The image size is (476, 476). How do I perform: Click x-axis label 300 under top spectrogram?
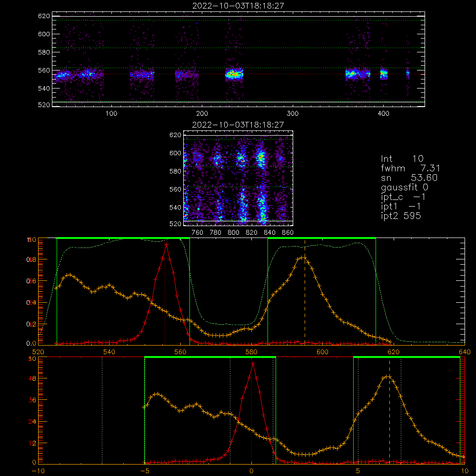click(293, 114)
